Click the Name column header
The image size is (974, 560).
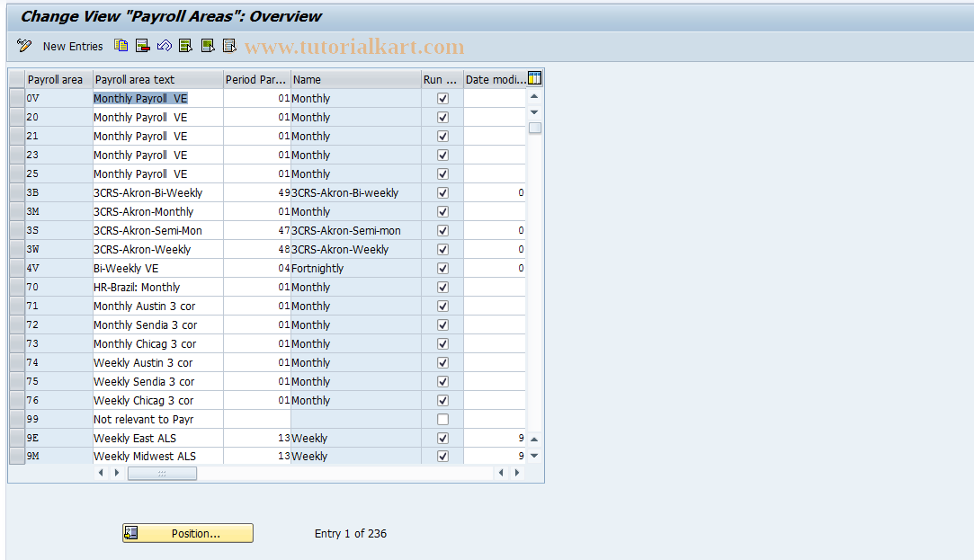(x=356, y=79)
